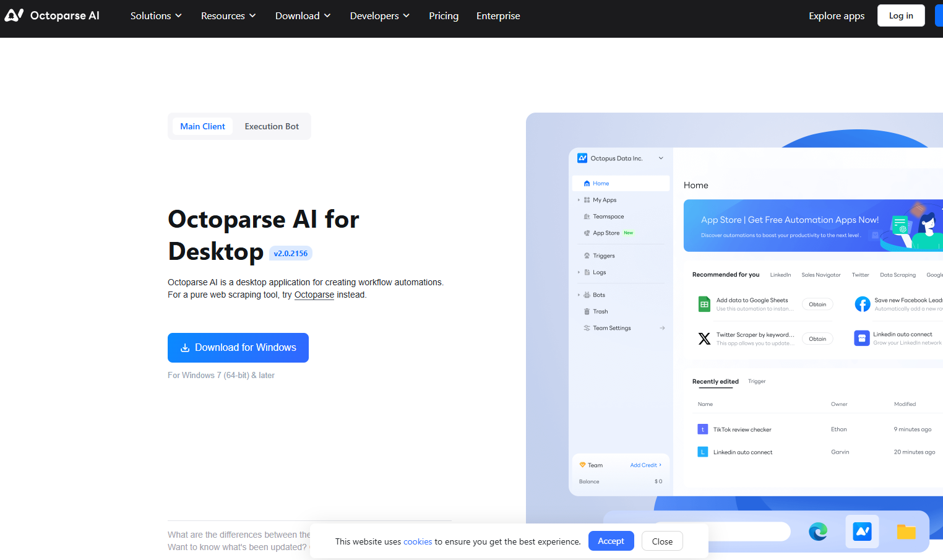
Task: Open Explore apps link
Action: coord(837,15)
